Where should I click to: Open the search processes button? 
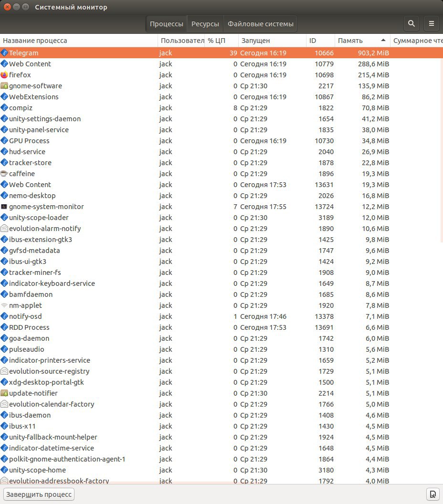coord(411,23)
